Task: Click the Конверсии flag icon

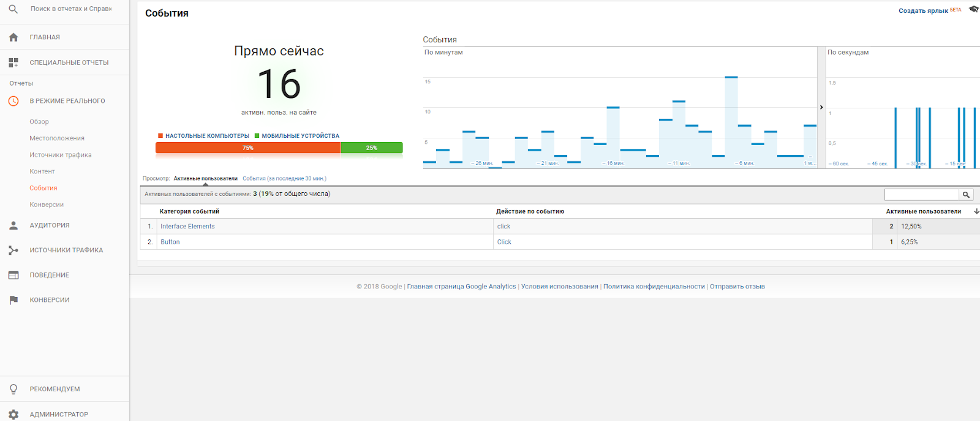Action: pyautogui.click(x=13, y=300)
